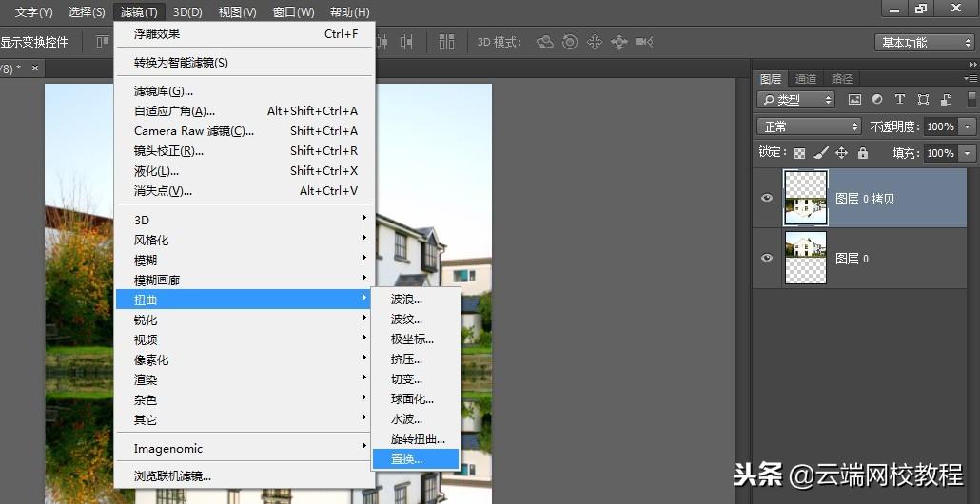
Task: Open the 类型 layer filter dropdown
Action: pyautogui.click(x=795, y=99)
